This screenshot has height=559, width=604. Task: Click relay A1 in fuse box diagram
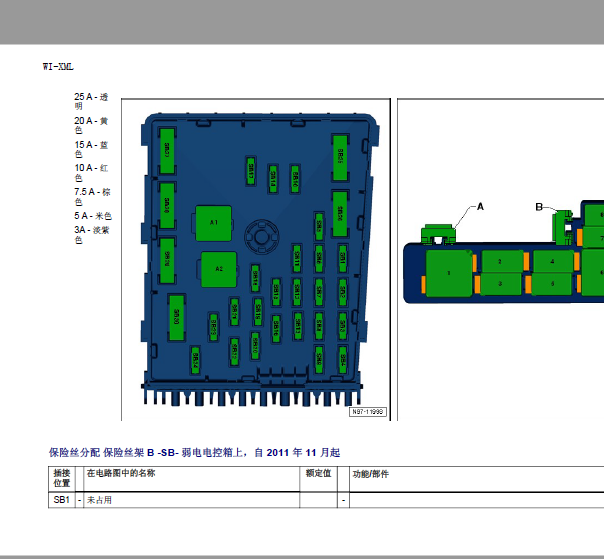pyautogui.click(x=214, y=223)
